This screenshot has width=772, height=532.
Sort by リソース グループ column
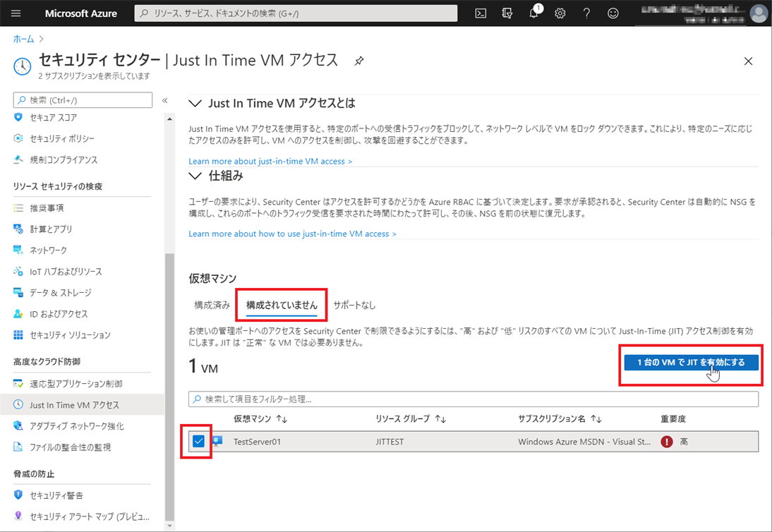click(411, 419)
